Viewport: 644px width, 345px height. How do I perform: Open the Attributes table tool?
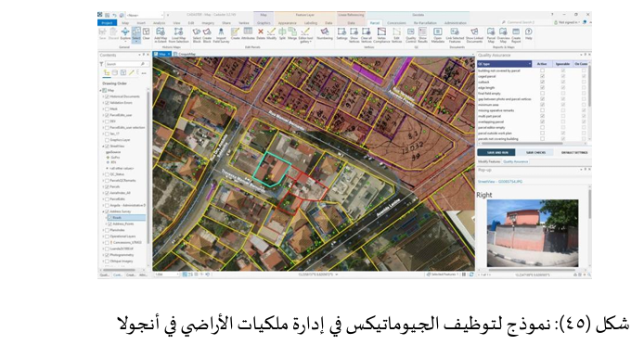pos(248,34)
